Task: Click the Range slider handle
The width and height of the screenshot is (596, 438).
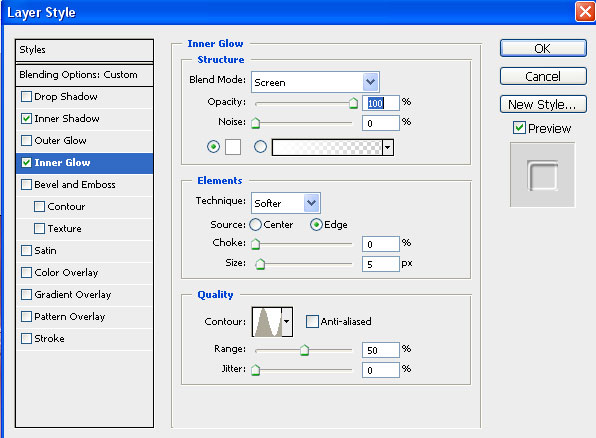Action: pos(304,350)
